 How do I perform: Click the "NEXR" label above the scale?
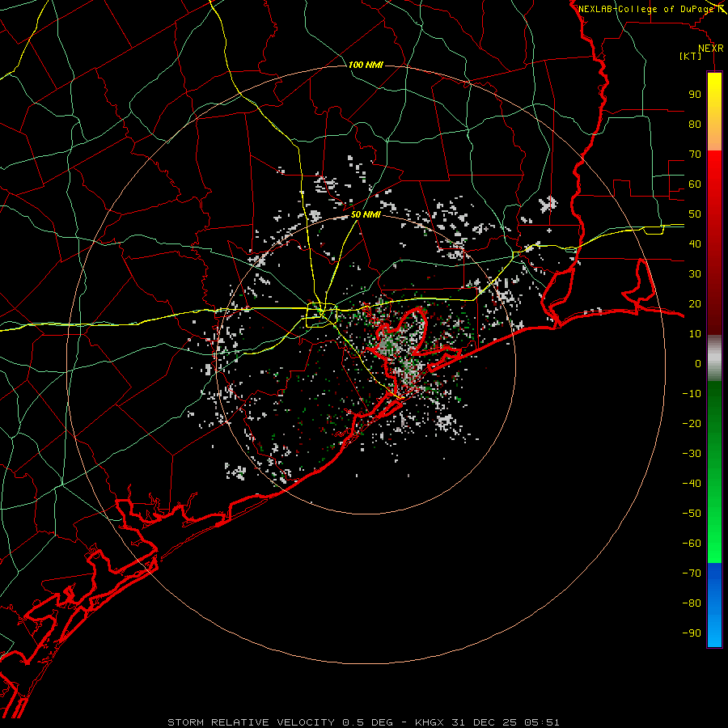point(711,49)
